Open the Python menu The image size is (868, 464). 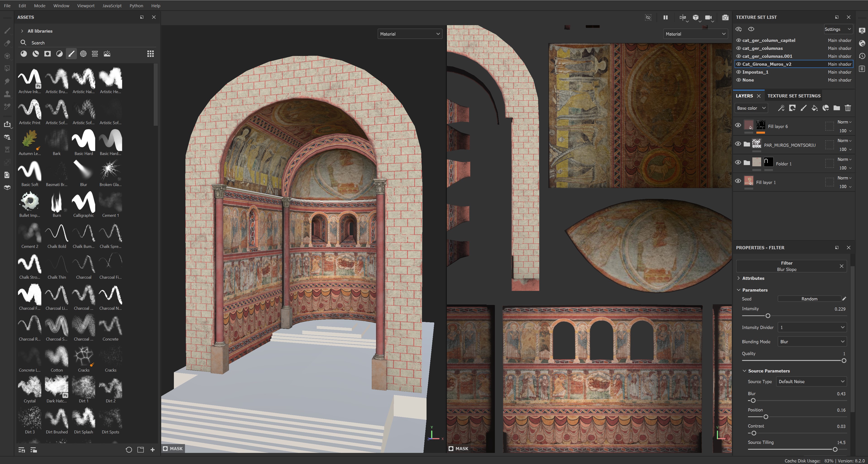(x=136, y=6)
